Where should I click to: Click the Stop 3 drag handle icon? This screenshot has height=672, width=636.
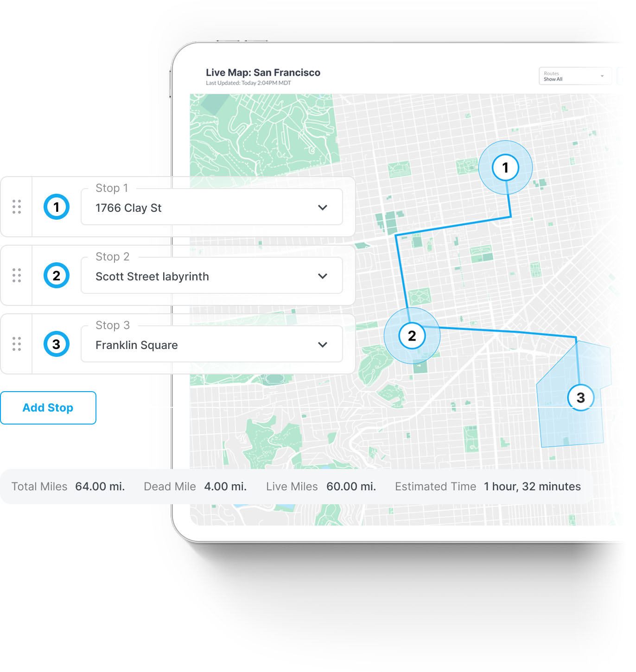pyautogui.click(x=17, y=344)
